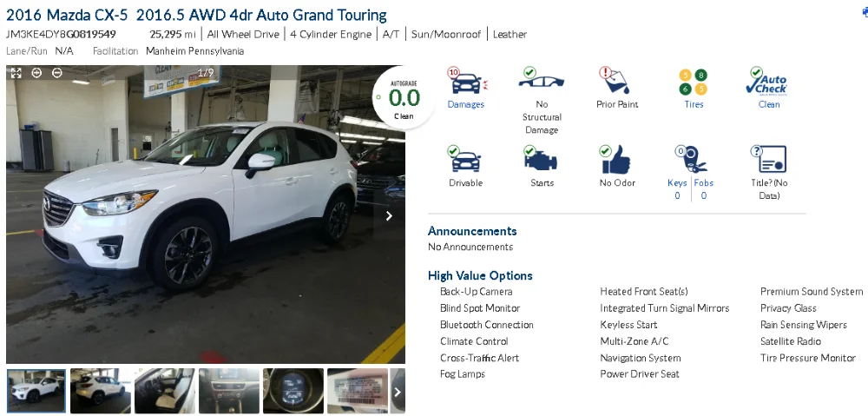View the Tires condition circles icon
This screenshot has height=416, width=868.
694,82
